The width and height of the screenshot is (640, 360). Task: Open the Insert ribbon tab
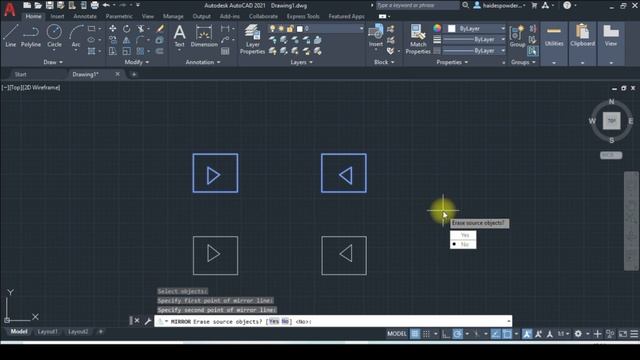pos(57,16)
